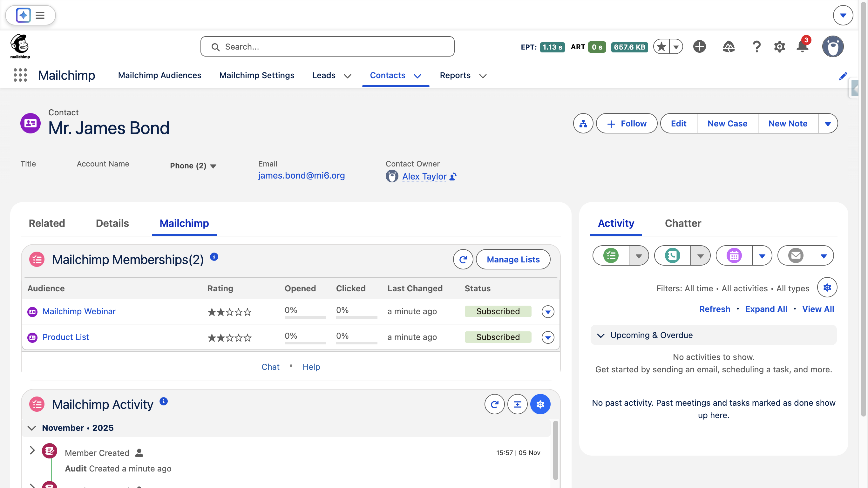Image resolution: width=868 pixels, height=488 pixels.
Task: Click the Manage Lists button
Action: pyautogui.click(x=513, y=259)
